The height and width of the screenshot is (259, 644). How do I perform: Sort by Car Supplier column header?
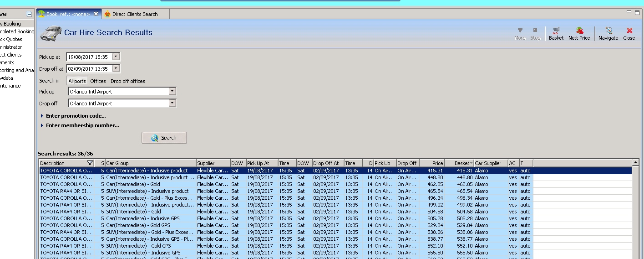pos(491,163)
